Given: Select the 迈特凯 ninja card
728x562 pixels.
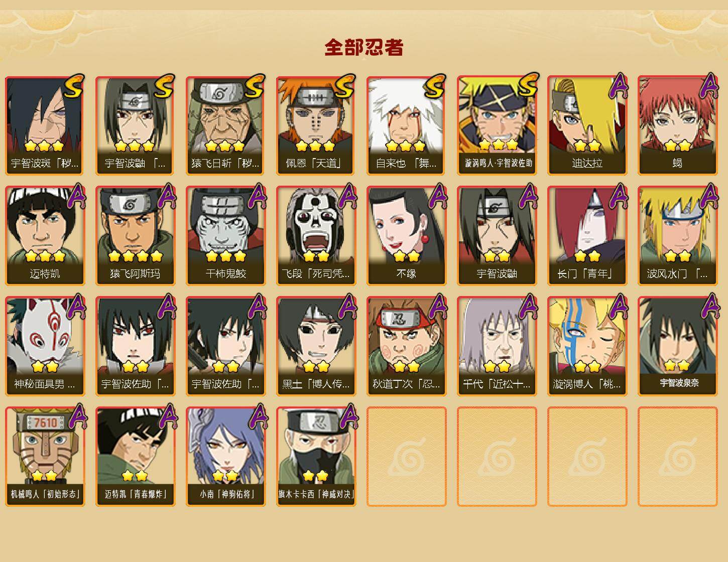Looking at the screenshot, I should tap(45, 235).
